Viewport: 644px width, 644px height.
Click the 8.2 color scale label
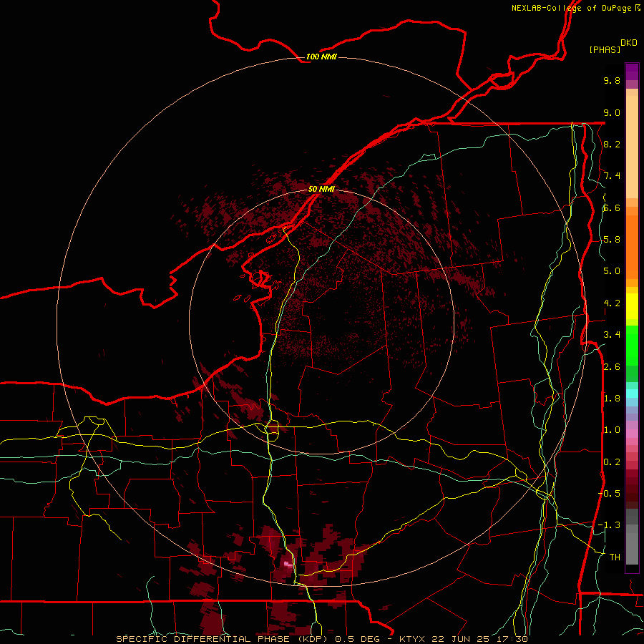pyautogui.click(x=612, y=144)
